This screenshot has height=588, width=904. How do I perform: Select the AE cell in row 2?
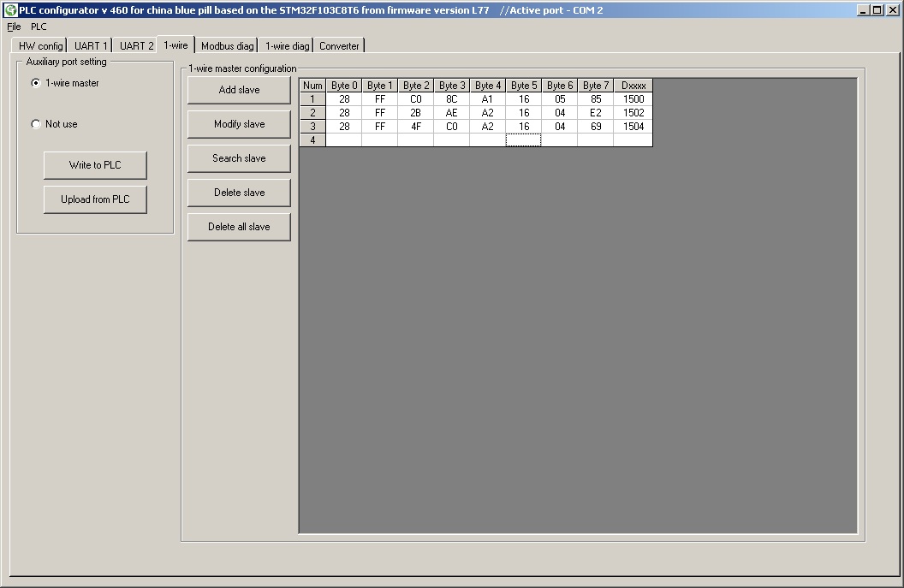(x=451, y=113)
